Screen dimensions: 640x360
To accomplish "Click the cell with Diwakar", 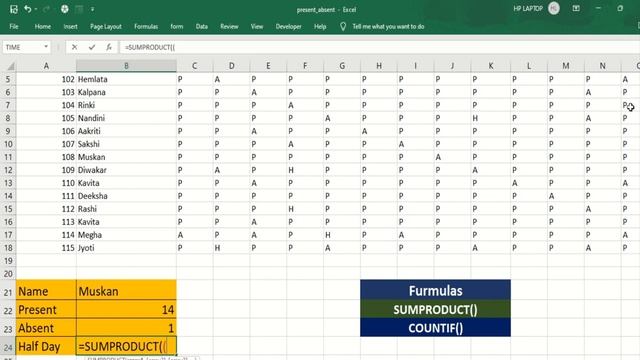I will pyautogui.click(x=126, y=170).
